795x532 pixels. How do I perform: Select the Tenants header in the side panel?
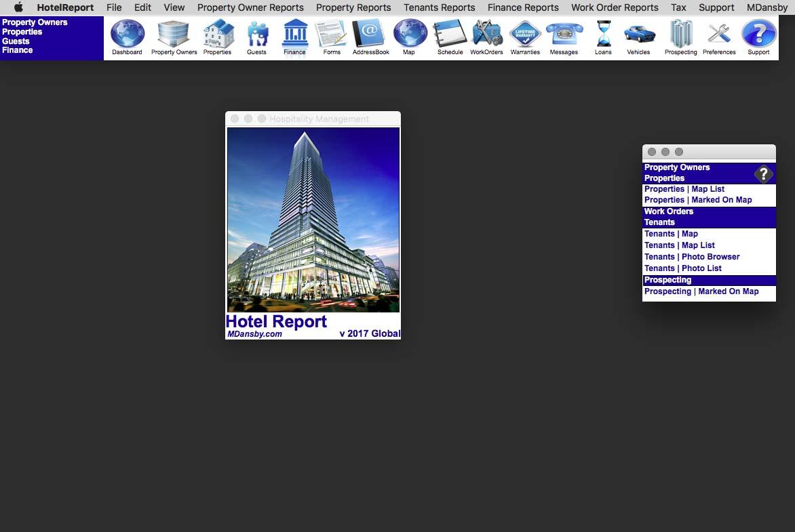pyautogui.click(x=659, y=222)
